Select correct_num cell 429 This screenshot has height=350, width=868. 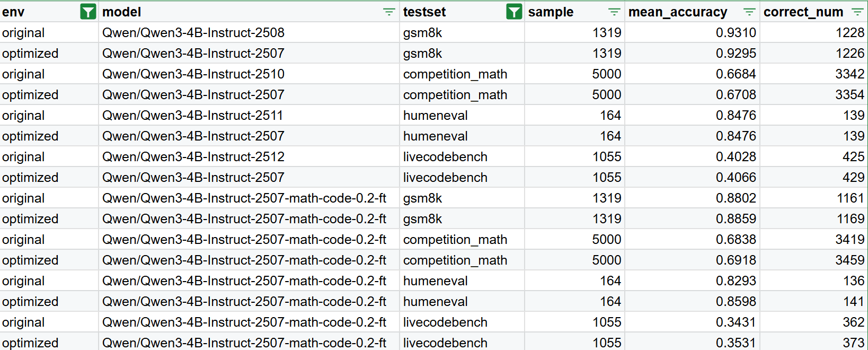pyautogui.click(x=814, y=177)
